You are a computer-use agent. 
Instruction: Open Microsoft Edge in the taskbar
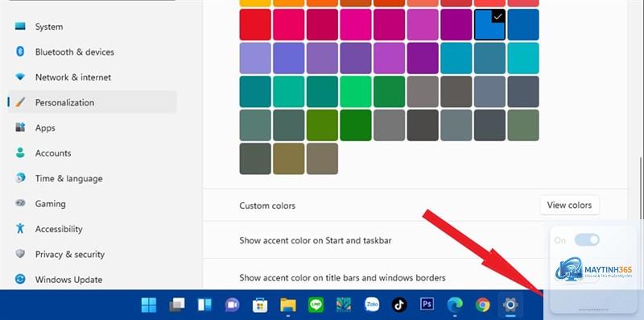pyautogui.click(x=455, y=305)
